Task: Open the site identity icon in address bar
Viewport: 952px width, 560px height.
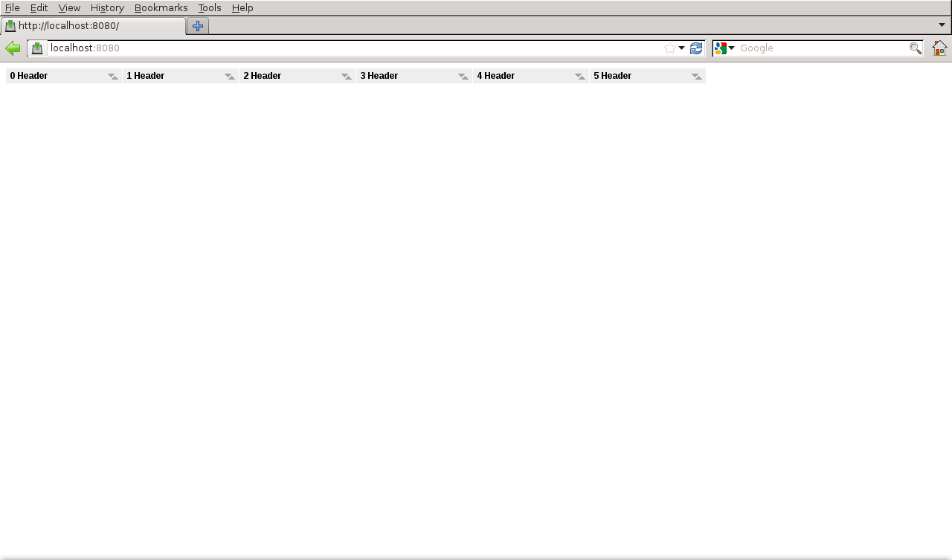Action: 37,48
